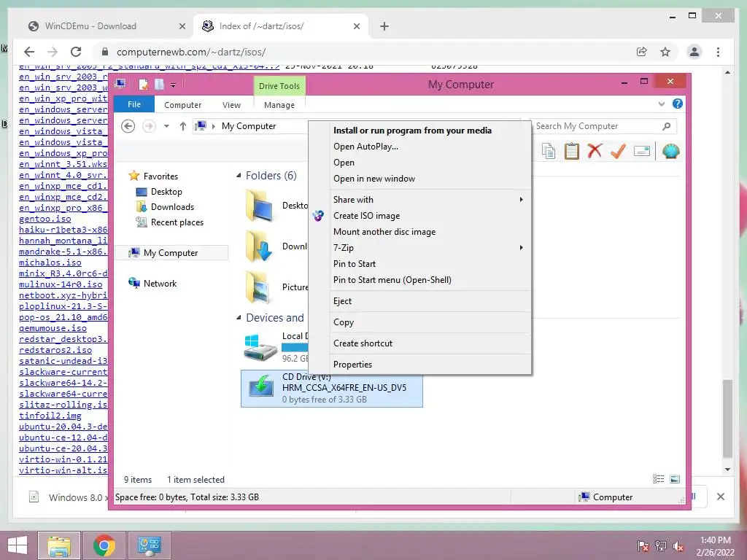Click the red X delete toolbar icon
The width and height of the screenshot is (747, 560).
pyautogui.click(x=595, y=152)
